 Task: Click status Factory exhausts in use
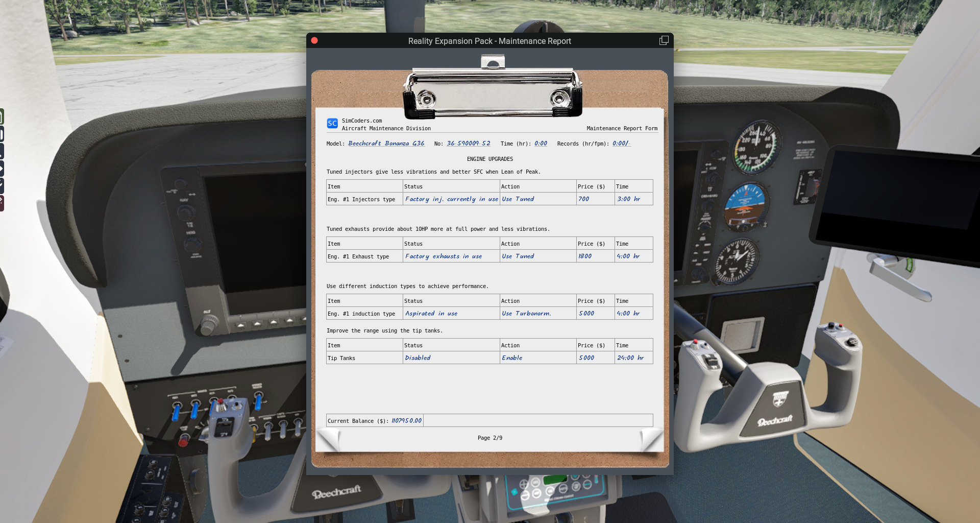(444, 256)
